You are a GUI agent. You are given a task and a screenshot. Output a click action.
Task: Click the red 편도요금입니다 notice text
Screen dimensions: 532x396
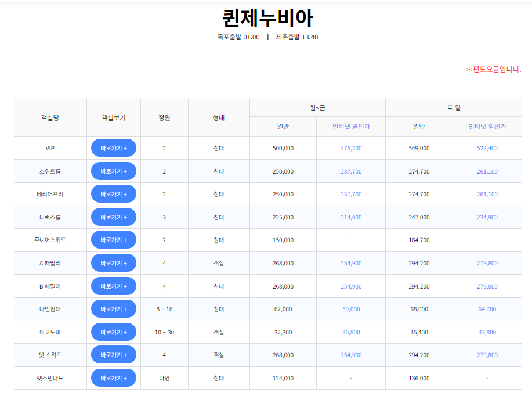(x=494, y=70)
